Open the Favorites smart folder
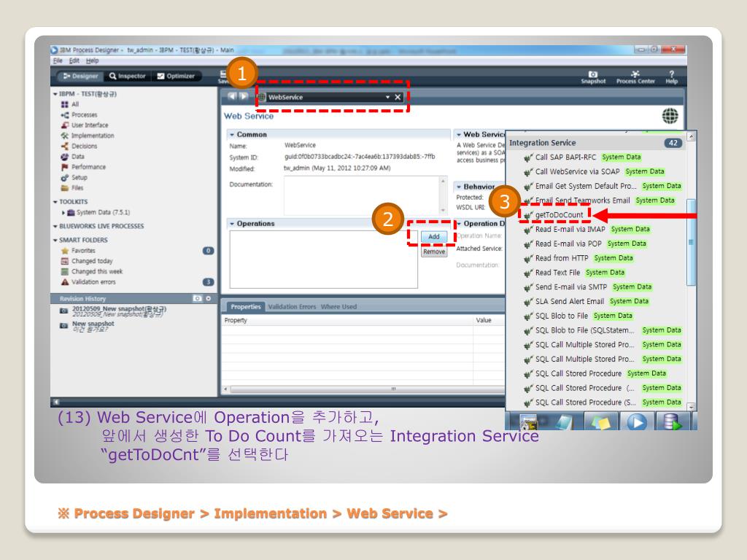This screenshot has width=747, height=560. pos(78,251)
